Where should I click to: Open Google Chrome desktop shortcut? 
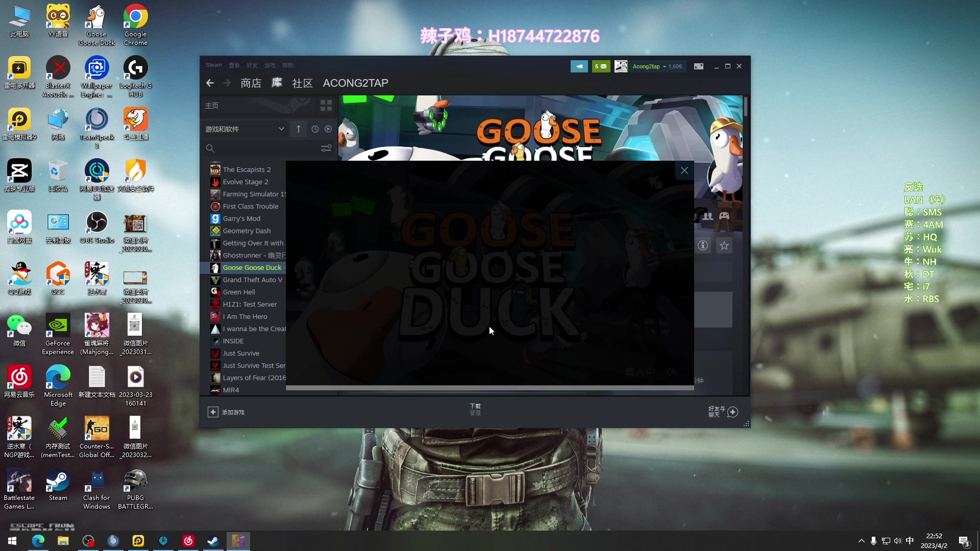click(135, 25)
